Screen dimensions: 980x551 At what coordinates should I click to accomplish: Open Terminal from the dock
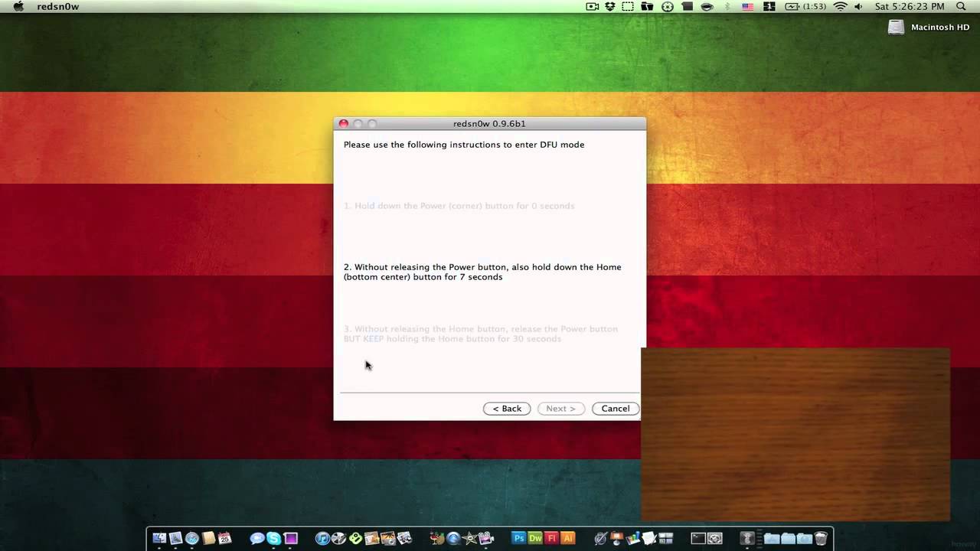pos(698,538)
